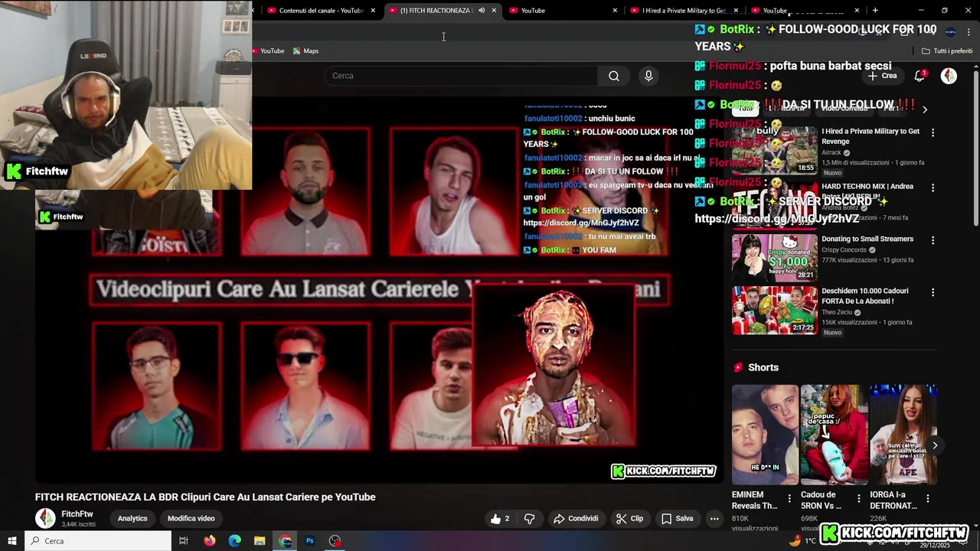Click Modifica video button

point(191,519)
